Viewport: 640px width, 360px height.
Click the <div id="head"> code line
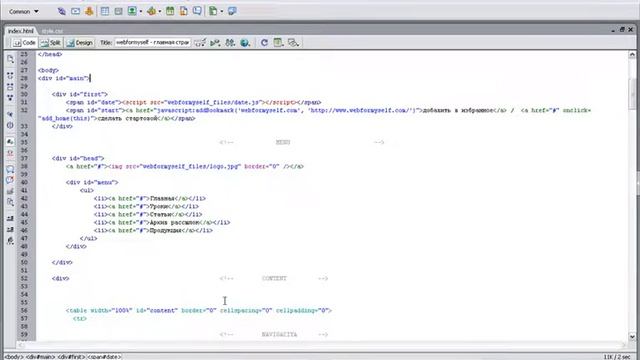click(x=78, y=158)
